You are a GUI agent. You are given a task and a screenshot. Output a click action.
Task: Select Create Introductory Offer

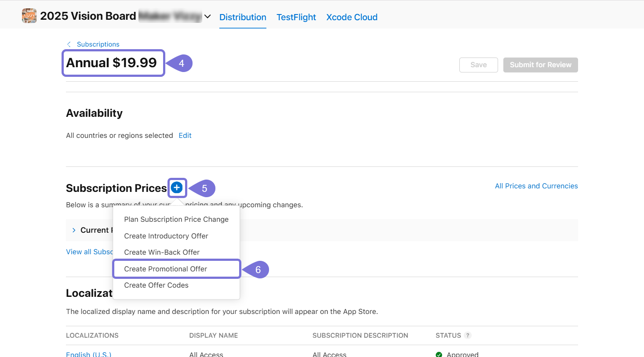[166, 236]
